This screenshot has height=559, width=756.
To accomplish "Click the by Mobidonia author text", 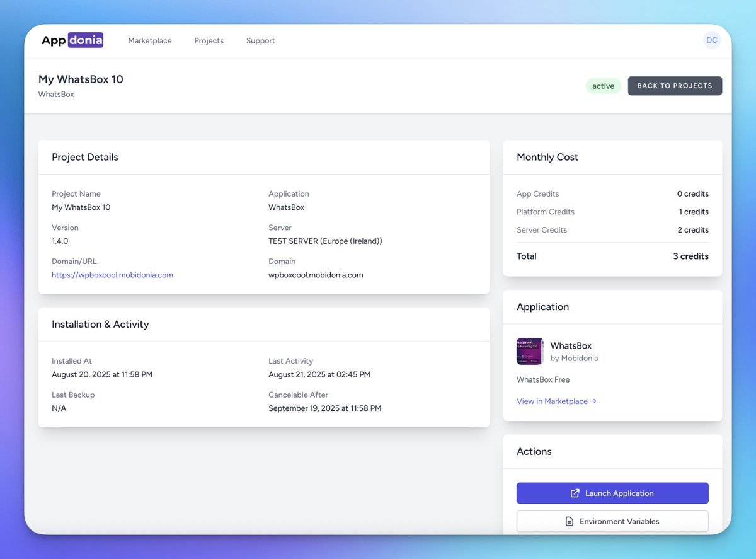I will pyautogui.click(x=574, y=358).
